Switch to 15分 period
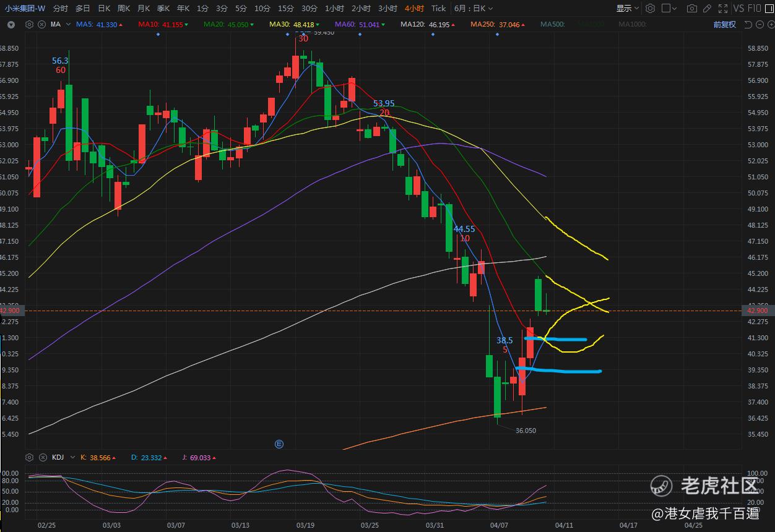 [x=286, y=8]
